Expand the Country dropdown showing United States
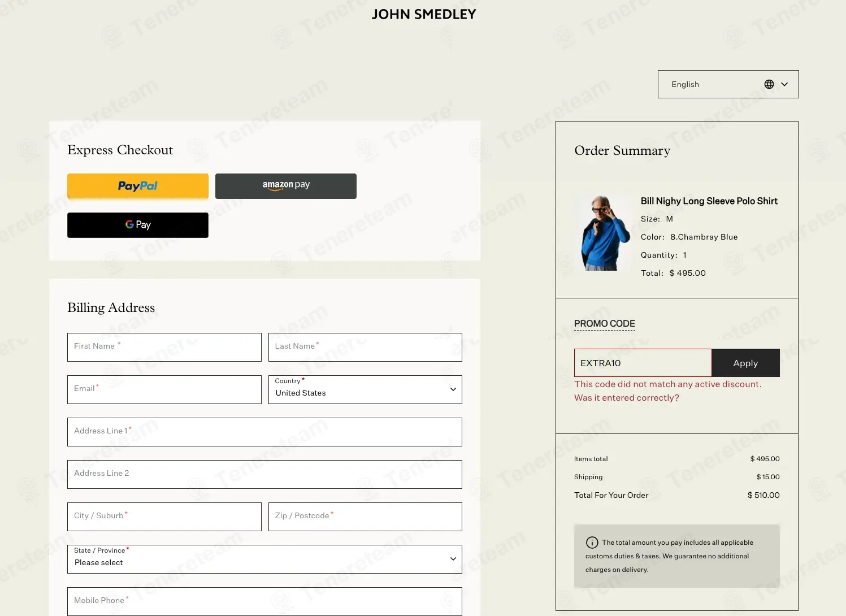The image size is (846, 616). coord(365,389)
